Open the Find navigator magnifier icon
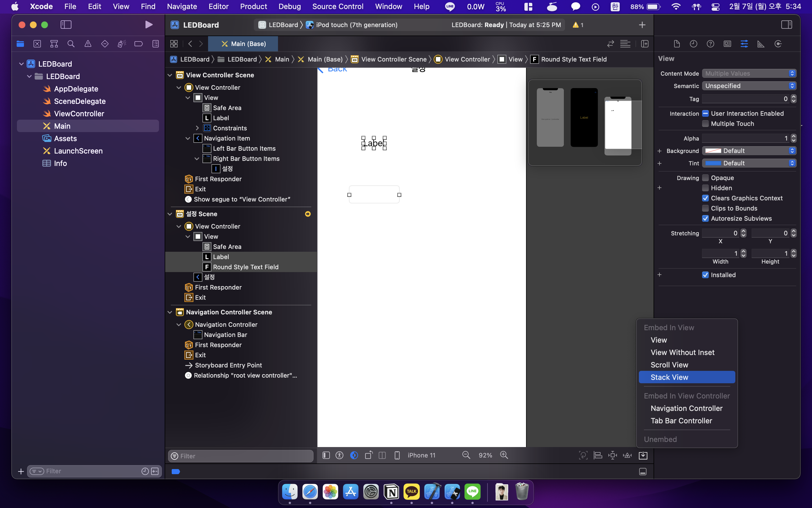This screenshot has width=812, height=508. click(x=71, y=44)
